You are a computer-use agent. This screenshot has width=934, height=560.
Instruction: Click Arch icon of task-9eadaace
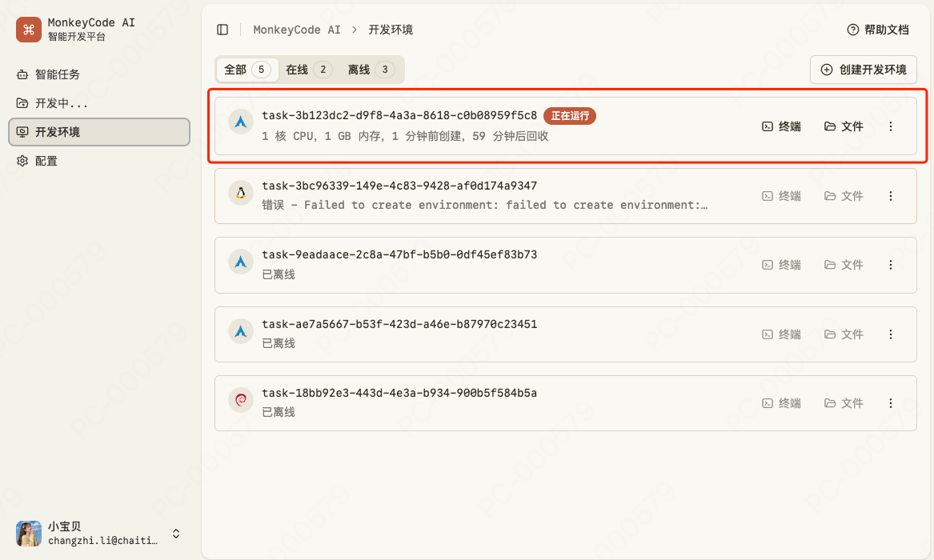point(241,262)
